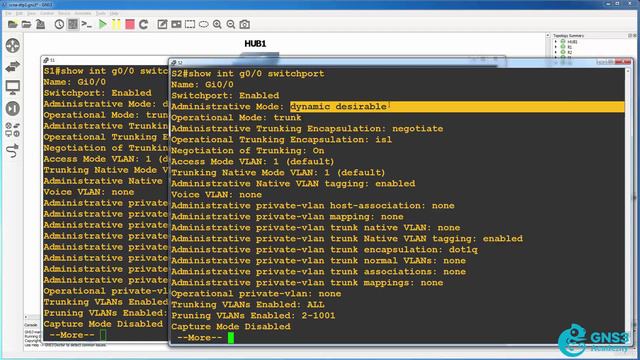Click 'Access Mode VLAN: 1 (default)' in S2
Screen dimensions: 640x360
pos(252,162)
